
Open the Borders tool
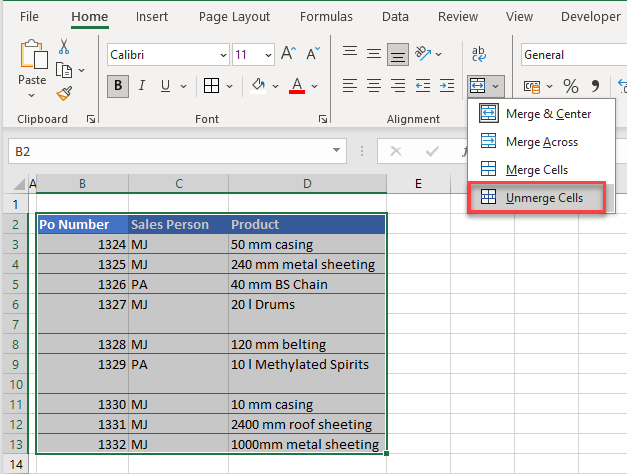[212, 86]
